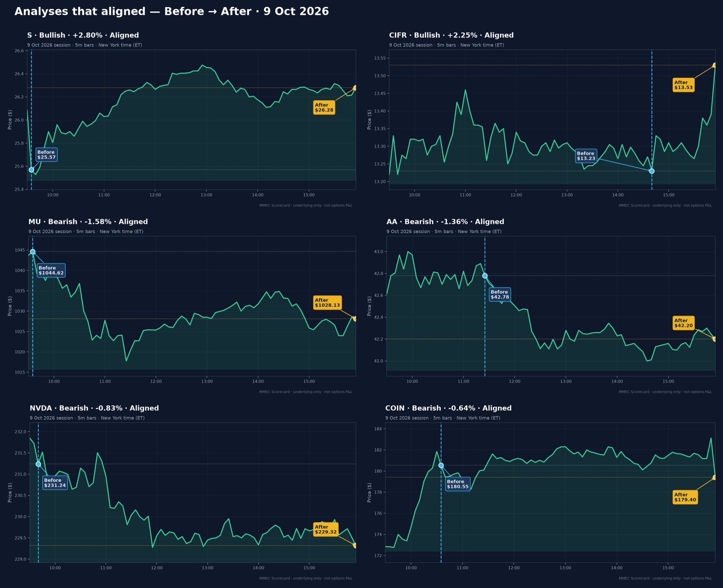Select the orange After marker dot in AA chart
Image resolution: width=723 pixels, height=588 pixels.
point(715,339)
